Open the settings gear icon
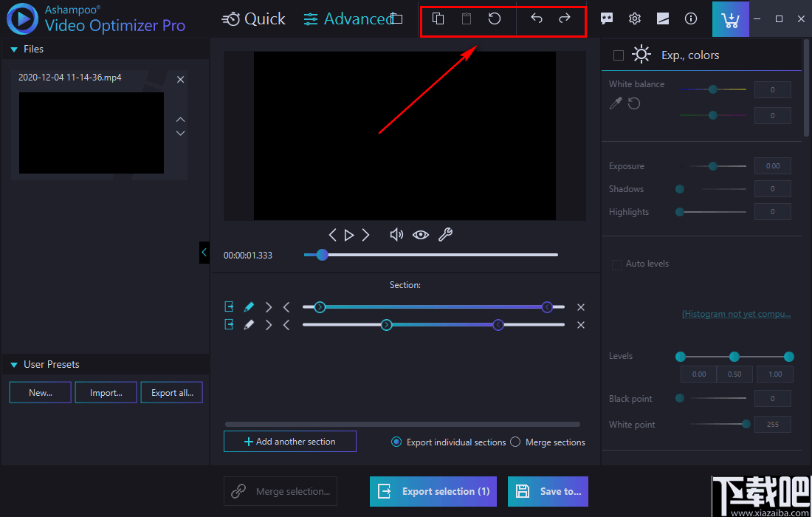The height and width of the screenshot is (517, 812). (634, 18)
